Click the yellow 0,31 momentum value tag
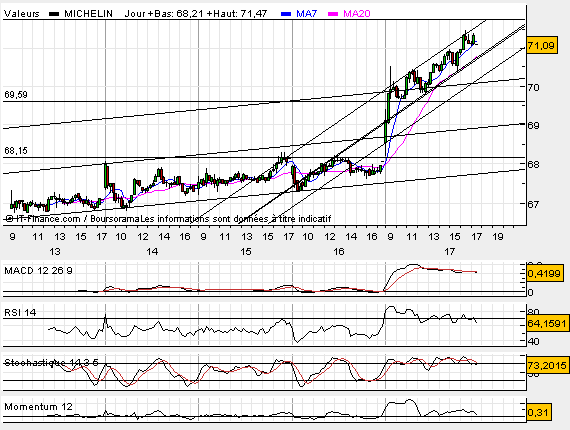This screenshot has height=430, width=570. 539,413
